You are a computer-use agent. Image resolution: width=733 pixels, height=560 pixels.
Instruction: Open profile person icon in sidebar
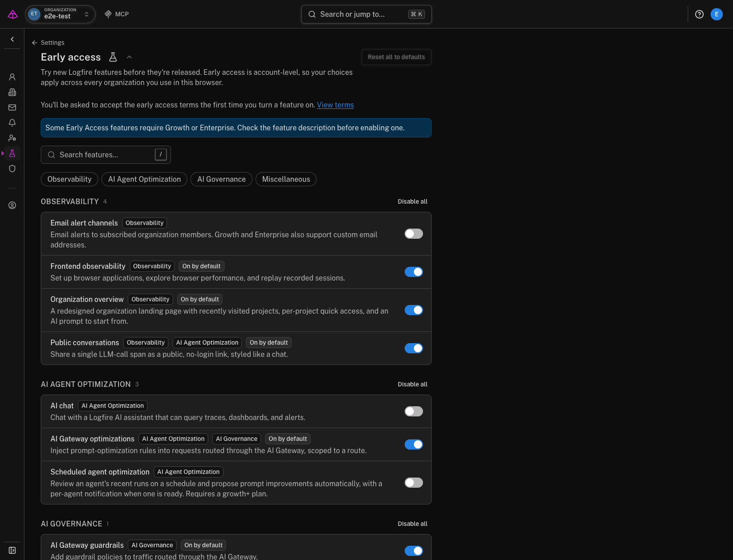12,77
